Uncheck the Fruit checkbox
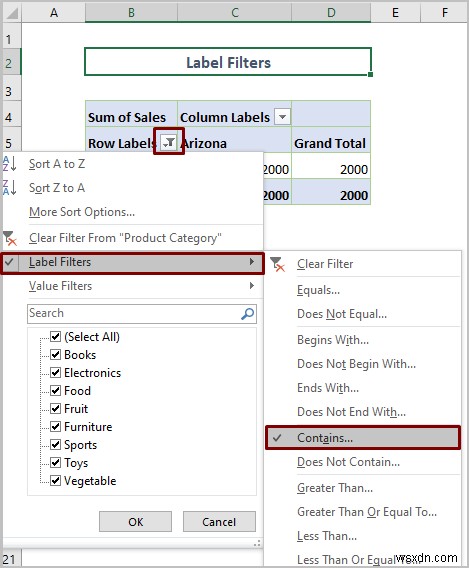Screen dimensions: 469x568 point(55,409)
